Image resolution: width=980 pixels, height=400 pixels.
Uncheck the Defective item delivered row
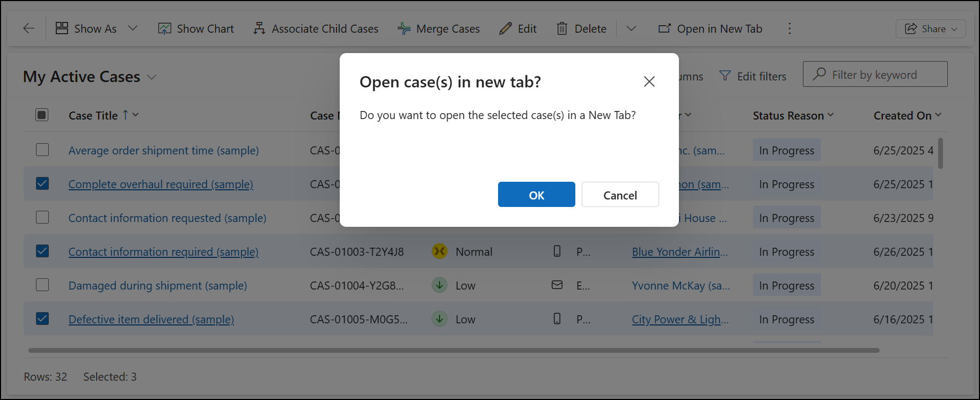[x=42, y=318]
